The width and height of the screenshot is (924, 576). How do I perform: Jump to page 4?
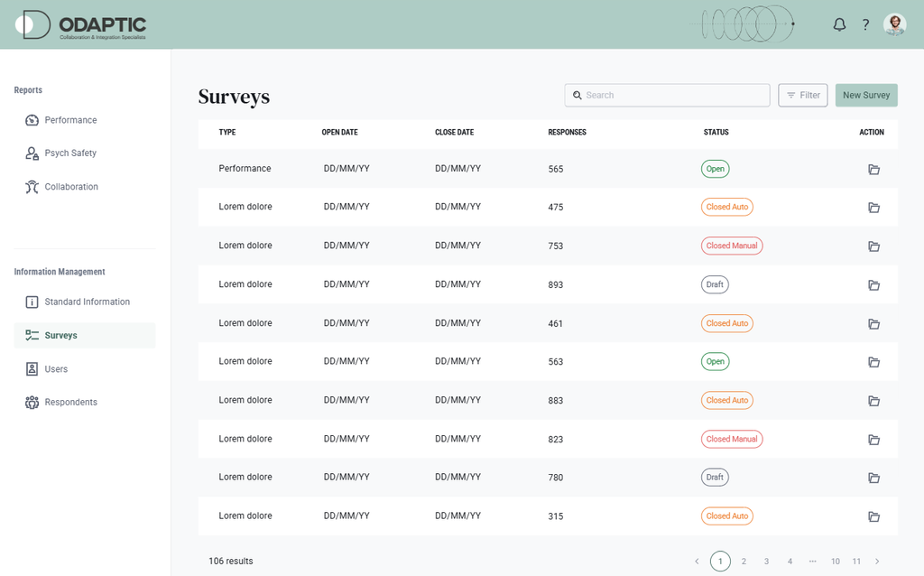pyautogui.click(x=790, y=562)
